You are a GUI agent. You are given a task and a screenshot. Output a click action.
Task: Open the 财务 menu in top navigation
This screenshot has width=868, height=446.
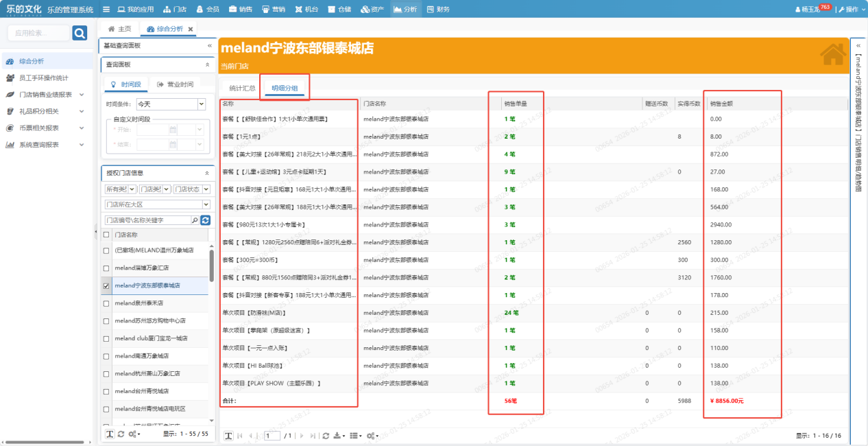pos(438,10)
